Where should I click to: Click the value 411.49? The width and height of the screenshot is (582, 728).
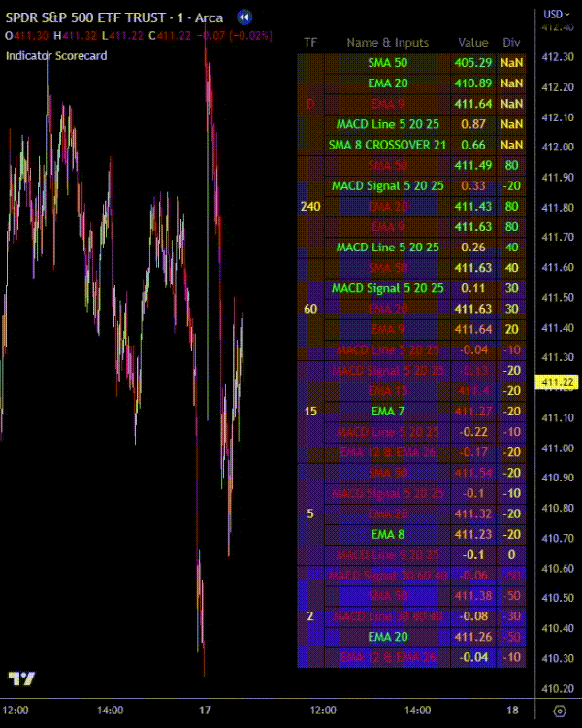[x=473, y=165]
